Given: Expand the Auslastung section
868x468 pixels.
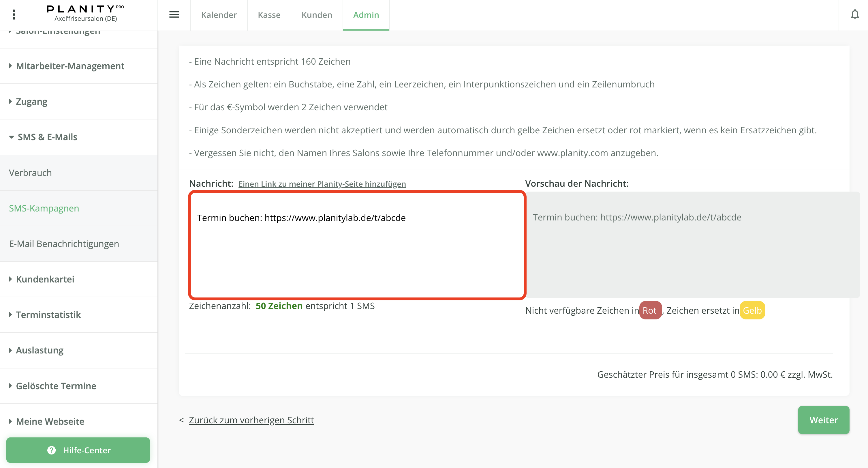Looking at the screenshot, I should coord(40,350).
